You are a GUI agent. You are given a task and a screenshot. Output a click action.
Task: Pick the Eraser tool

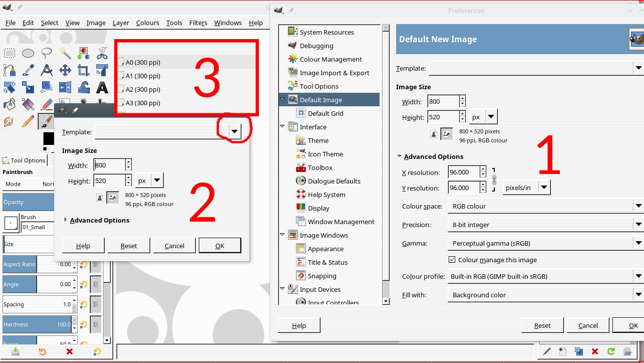click(47, 105)
